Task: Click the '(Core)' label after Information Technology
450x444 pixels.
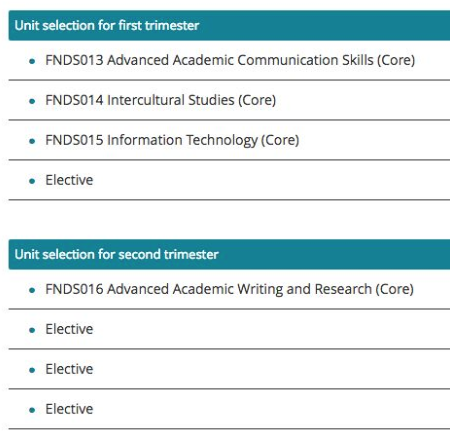Action: [x=280, y=140]
